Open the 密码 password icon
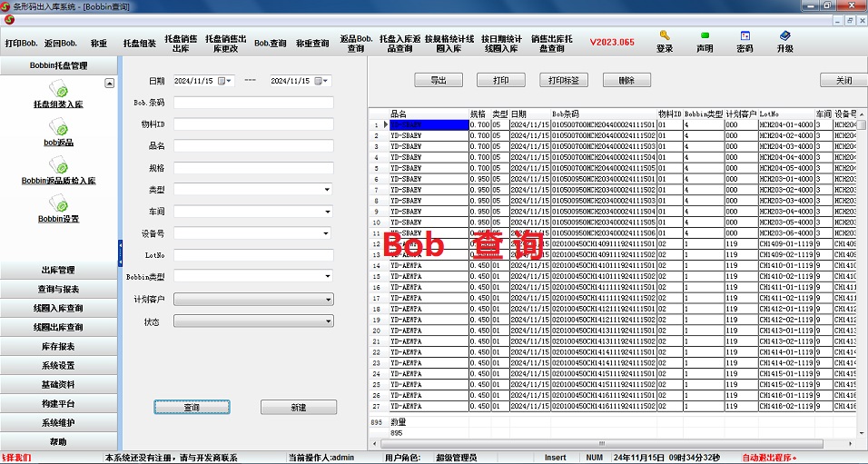 [x=745, y=36]
